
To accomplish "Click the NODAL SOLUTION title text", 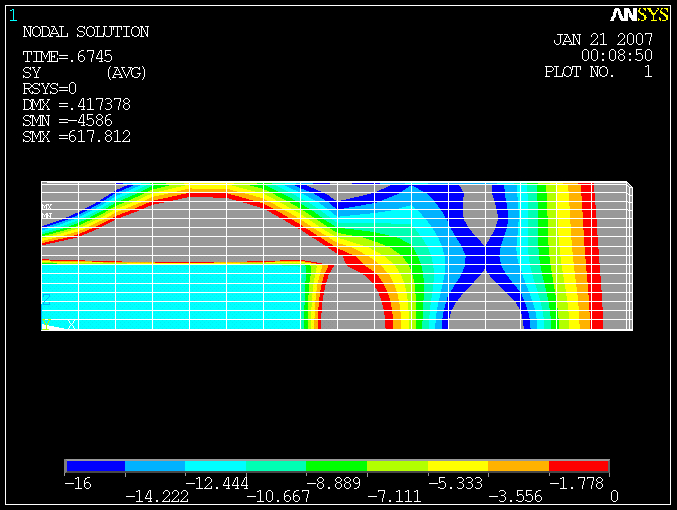I will [x=85, y=32].
